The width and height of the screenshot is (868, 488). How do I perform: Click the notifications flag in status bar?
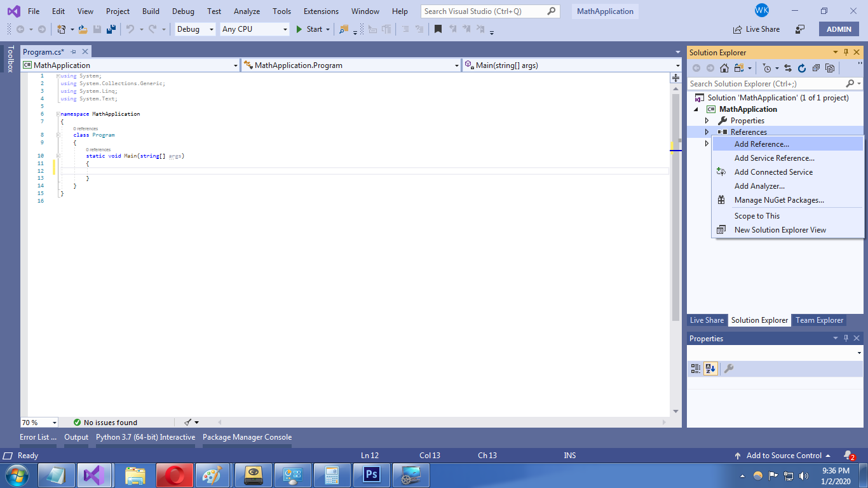(849, 456)
